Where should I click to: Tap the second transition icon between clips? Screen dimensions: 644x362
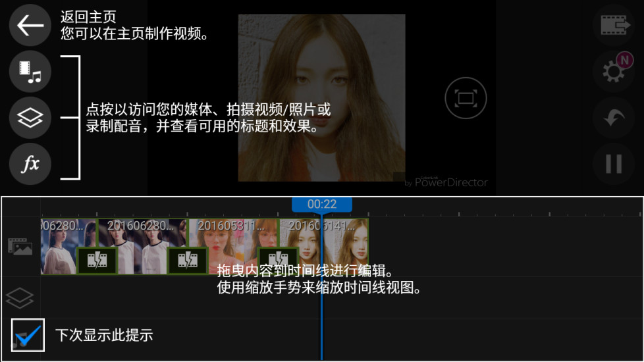click(x=188, y=260)
